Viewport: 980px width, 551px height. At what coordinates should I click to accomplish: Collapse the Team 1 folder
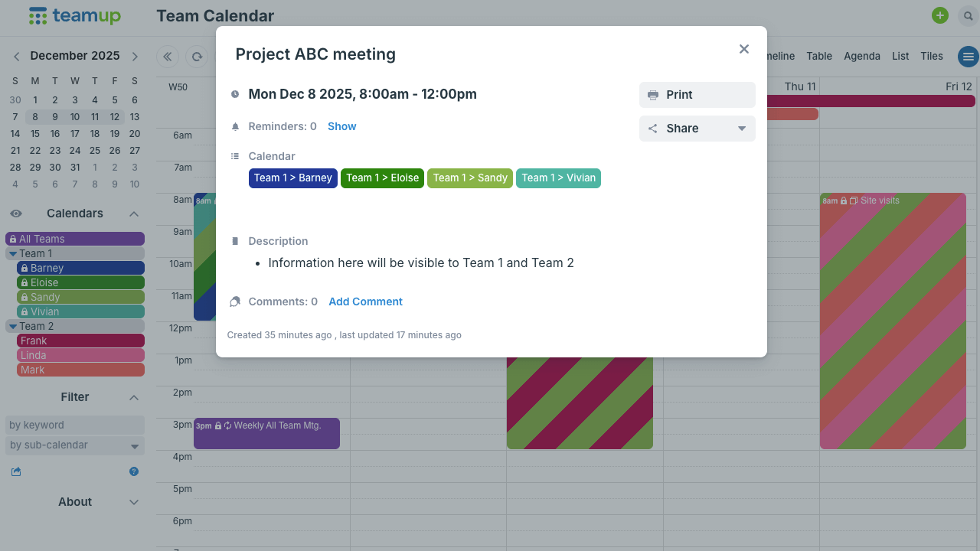(x=13, y=253)
